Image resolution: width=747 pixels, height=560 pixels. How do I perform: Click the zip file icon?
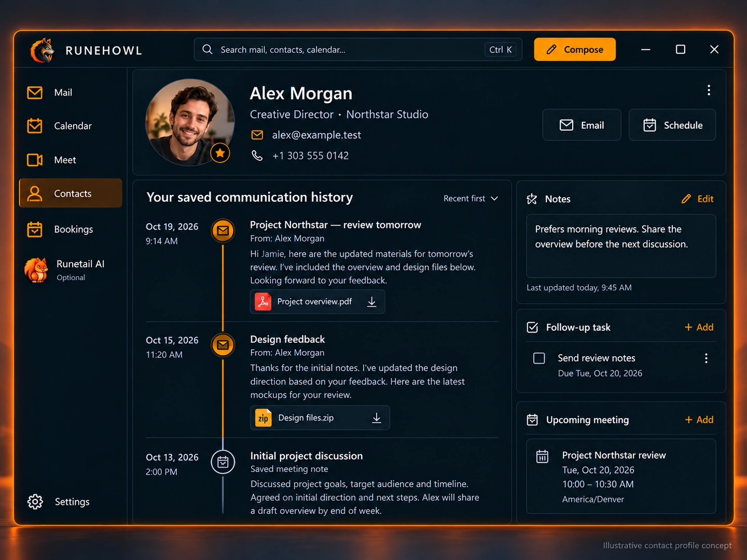264,418
